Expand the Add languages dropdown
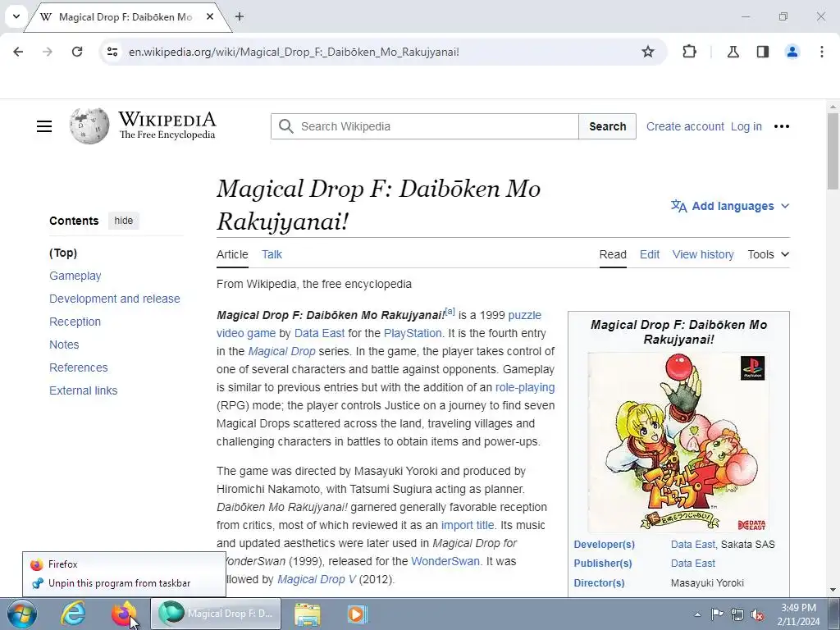This screenshot has width=840, height=630. click(729, 206)
